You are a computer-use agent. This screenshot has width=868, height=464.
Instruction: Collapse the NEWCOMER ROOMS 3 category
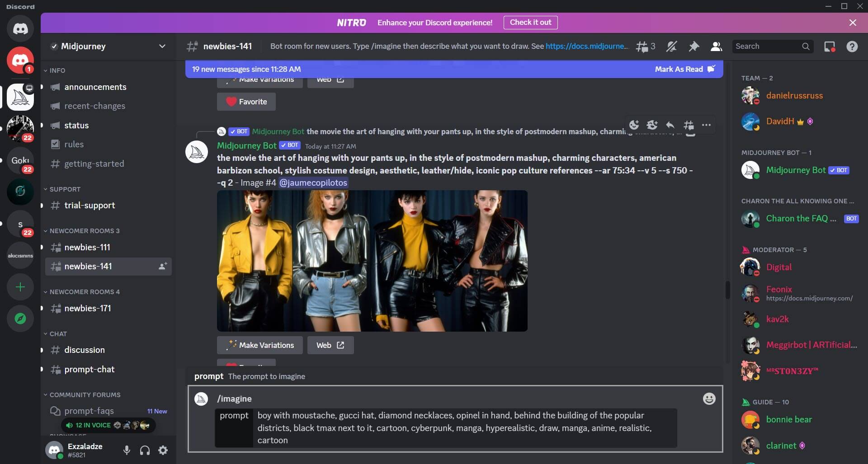coord(81,231)
